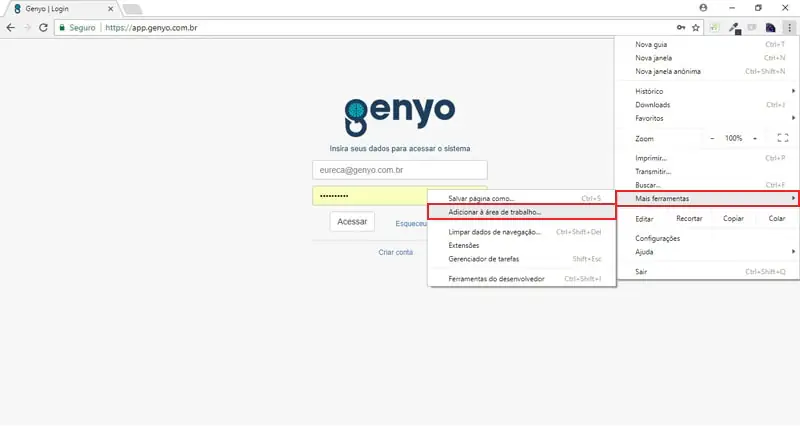Click the genyo logo

399,116
